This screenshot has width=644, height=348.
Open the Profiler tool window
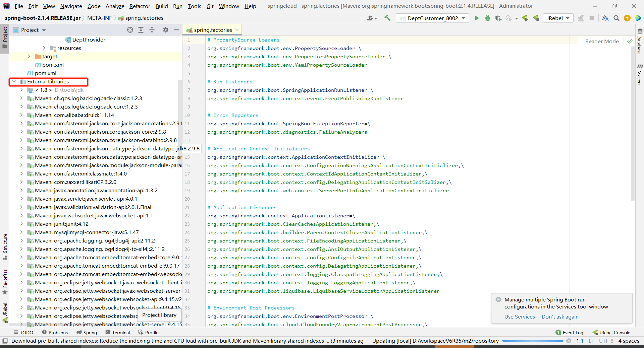coord(149,332)
